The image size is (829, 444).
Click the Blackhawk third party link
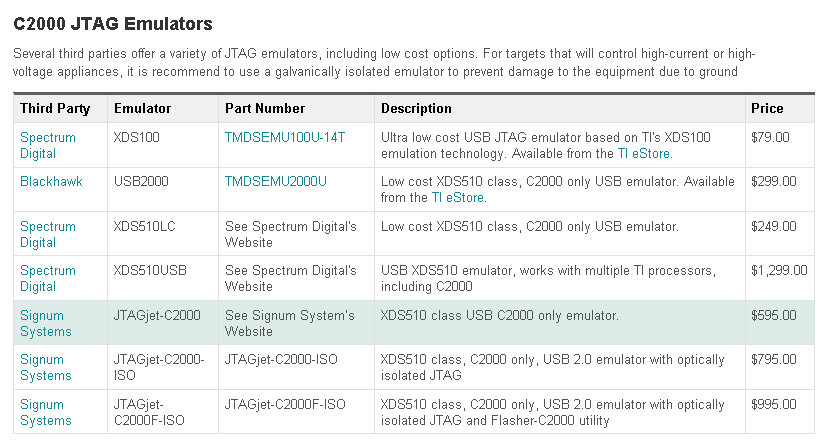coord(51,181)
